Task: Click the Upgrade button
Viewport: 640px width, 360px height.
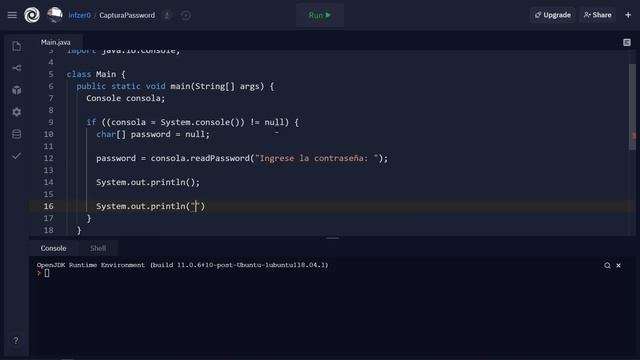Action: pyautogui.click(x=553, y=15)
